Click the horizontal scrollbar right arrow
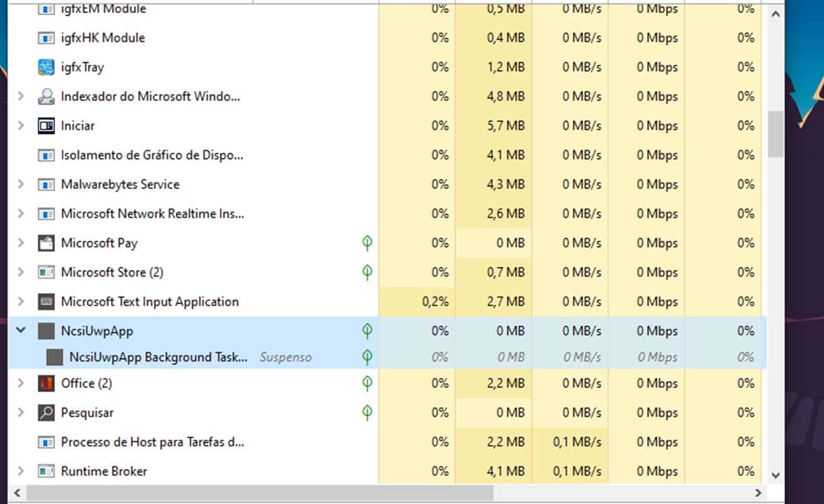The width and height of the screenshot is (824, 504). click(758, 493)
